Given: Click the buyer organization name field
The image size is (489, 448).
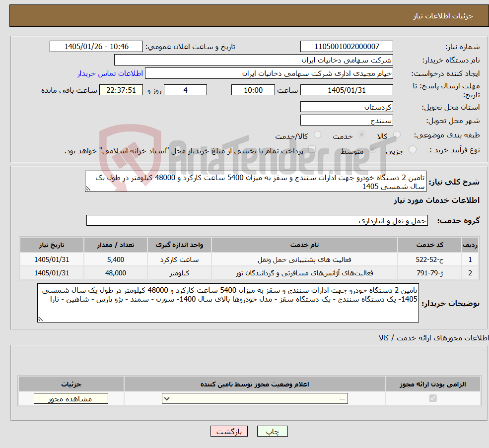Looking at the screenshot, I should [253, 60].
